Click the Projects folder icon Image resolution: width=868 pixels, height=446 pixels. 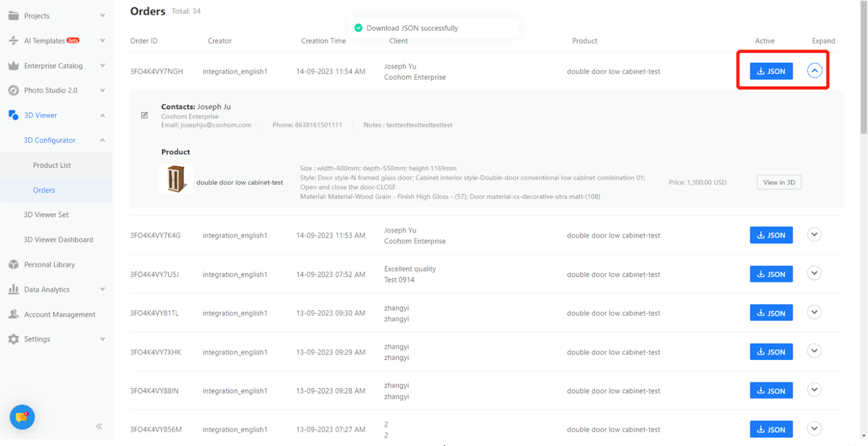coord(14,16)
